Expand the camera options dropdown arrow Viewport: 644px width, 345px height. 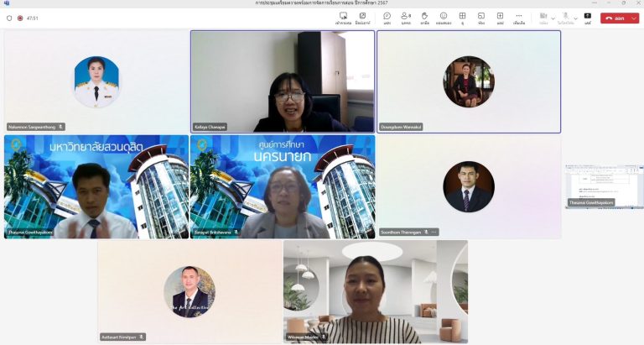(553, 18)
